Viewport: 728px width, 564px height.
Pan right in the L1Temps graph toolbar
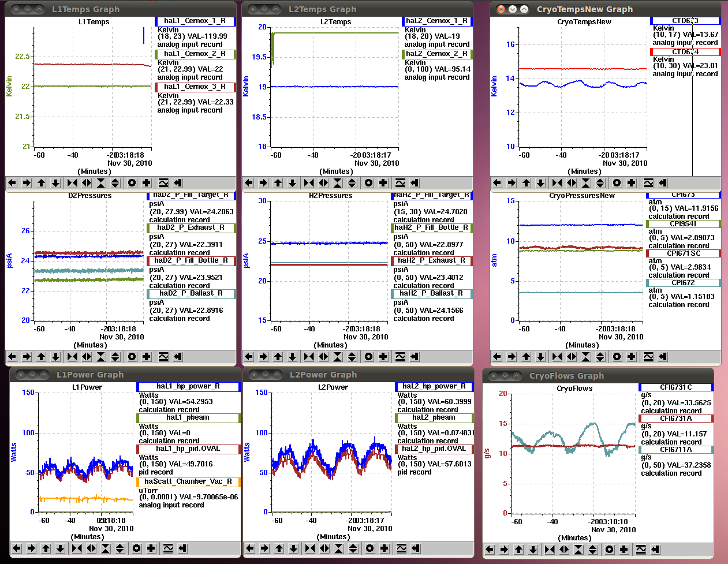coord(27,183)
